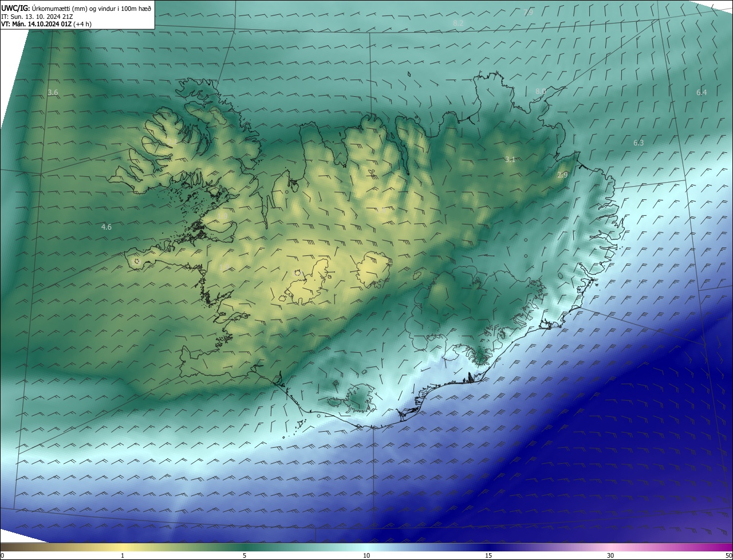Click the '8.2' value on the map
Image resolution: width=733 pixels, height=560 pixels.
point(458,23)
